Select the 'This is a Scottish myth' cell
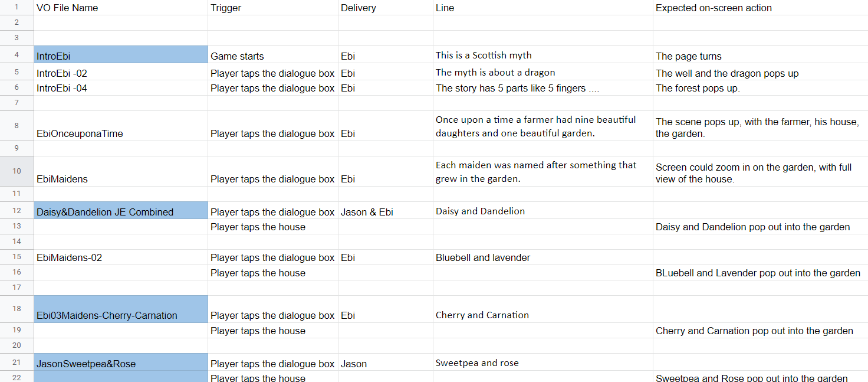Screen dimensions: 868x382 pos(543,54)
